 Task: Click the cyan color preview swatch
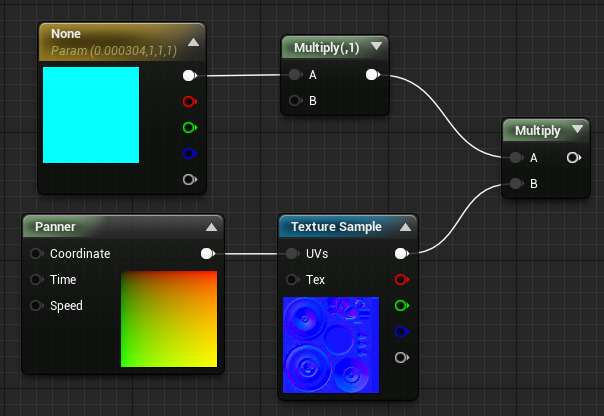tap(91, 114)
